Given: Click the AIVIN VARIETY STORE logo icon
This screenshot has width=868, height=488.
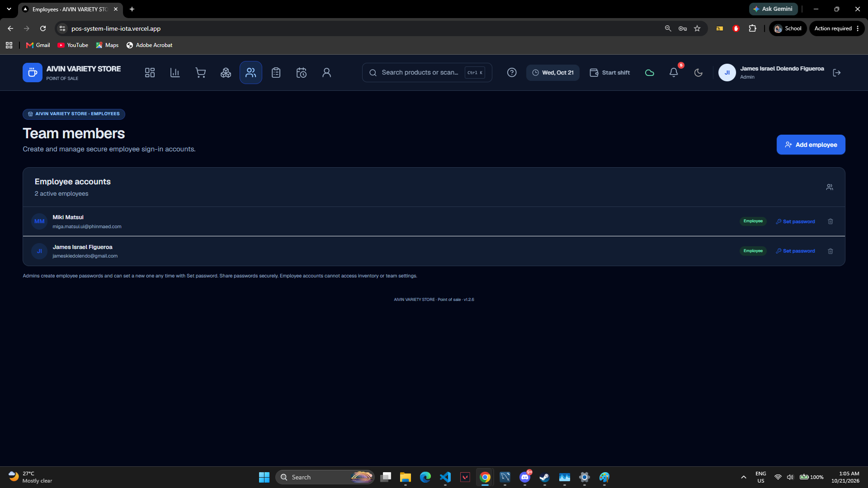Looking at the screenshot, I should point(33,73).
